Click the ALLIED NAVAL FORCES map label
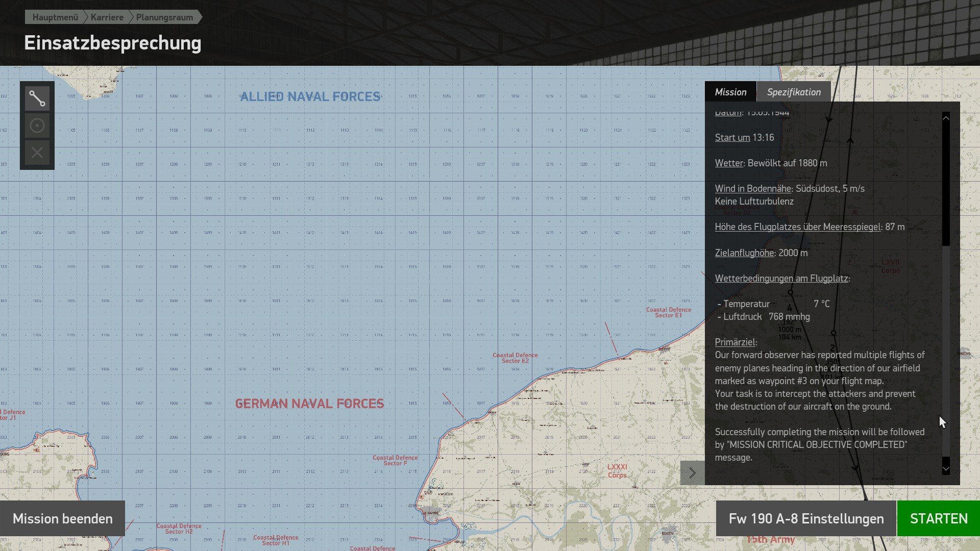This screenshot has width=980, height=551. [310, 96]
